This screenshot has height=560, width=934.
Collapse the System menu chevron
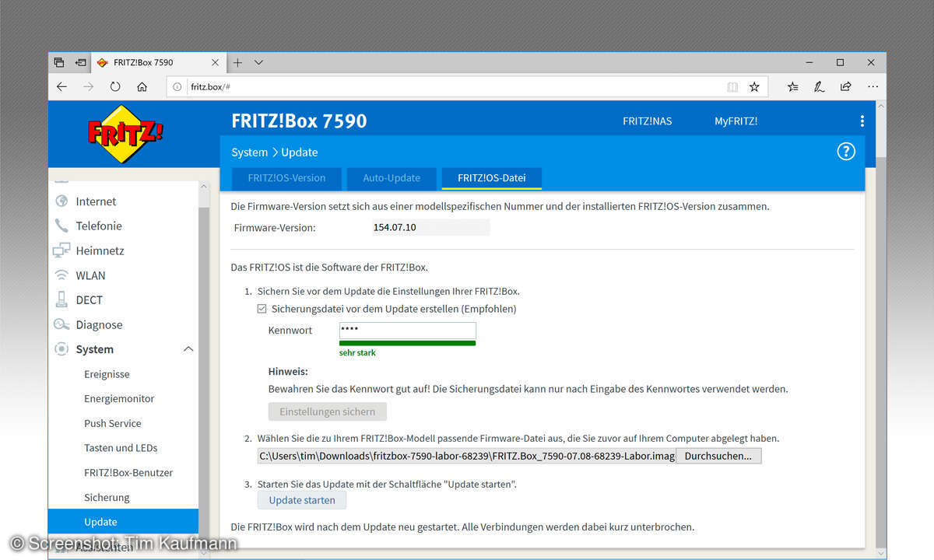(x=188, y=350)
